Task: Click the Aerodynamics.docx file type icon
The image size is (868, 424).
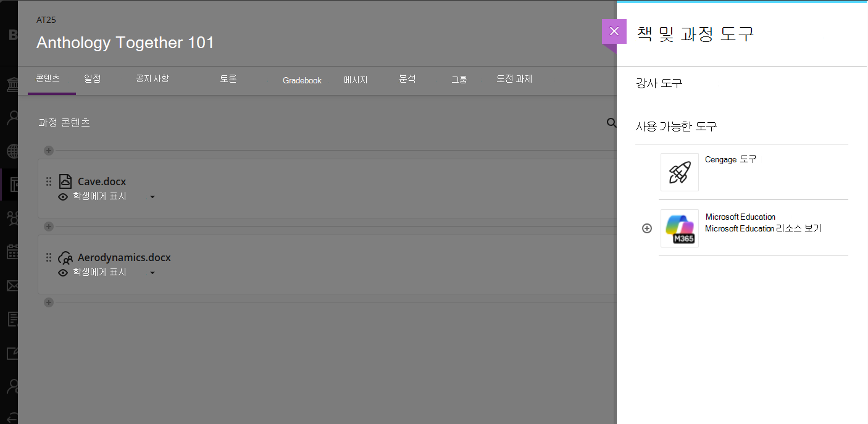Action: tap(65, 257)
